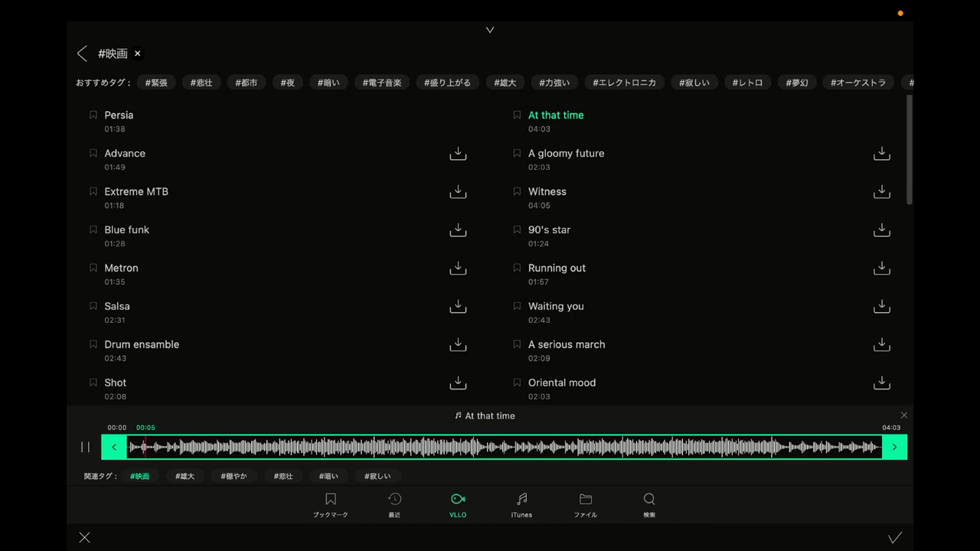Download the Oriental mood track
980x551 pixels.
click(881, 383)
